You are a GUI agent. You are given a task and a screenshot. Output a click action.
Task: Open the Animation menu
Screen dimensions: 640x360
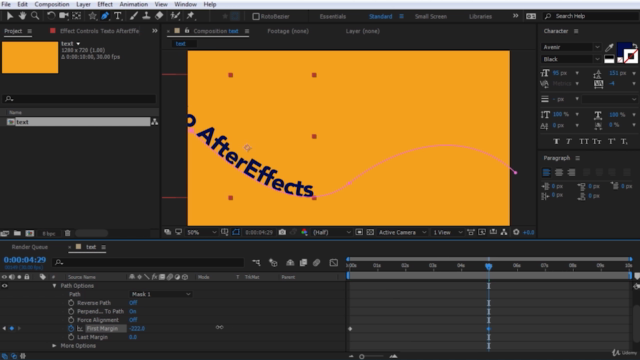point(133,4)
